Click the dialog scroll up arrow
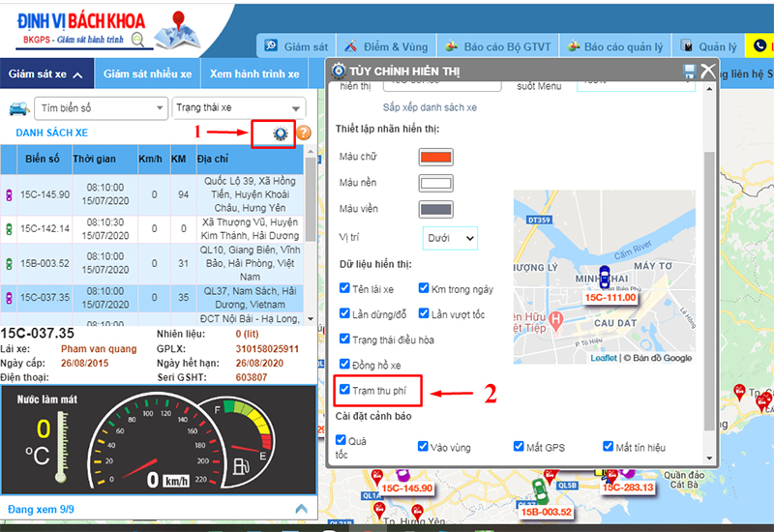 click(x=709, y=89)
